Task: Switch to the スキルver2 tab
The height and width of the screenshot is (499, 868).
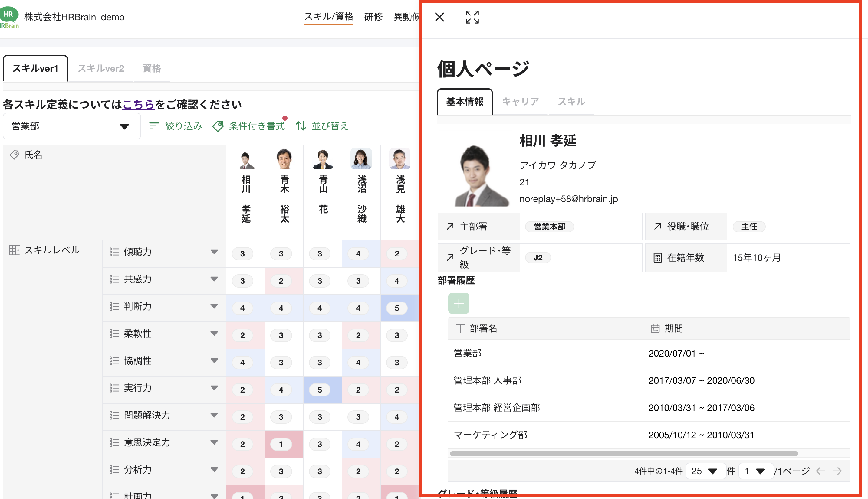Action: [x=100, y=68]
